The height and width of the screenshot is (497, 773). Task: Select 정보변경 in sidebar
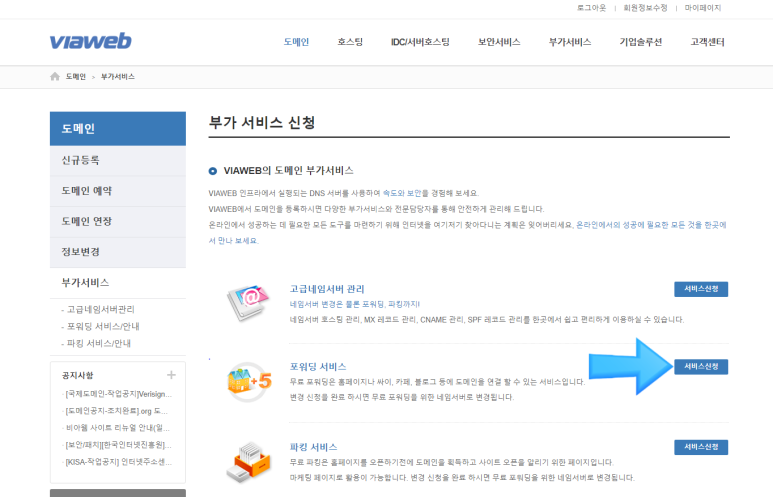point(118,252)
